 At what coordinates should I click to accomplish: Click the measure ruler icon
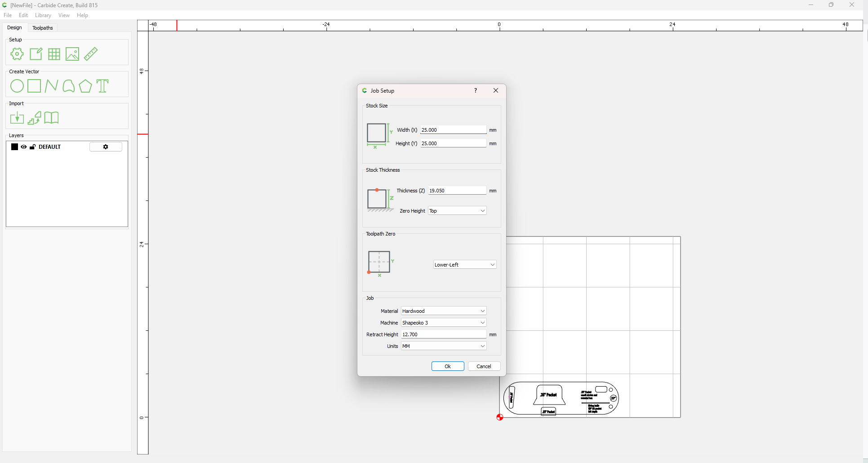[91, 54]
